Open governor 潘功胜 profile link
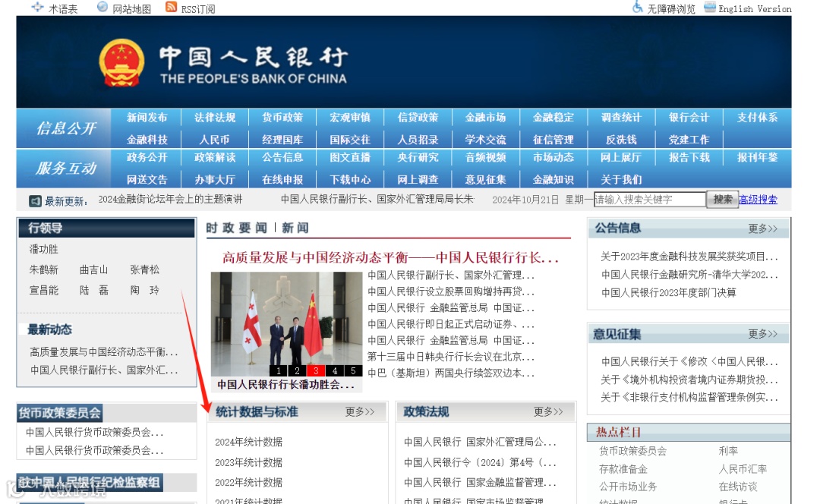 coord(44,250)
